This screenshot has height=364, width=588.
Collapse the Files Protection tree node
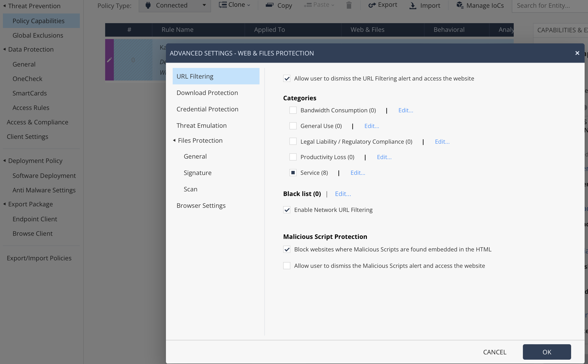174,141
